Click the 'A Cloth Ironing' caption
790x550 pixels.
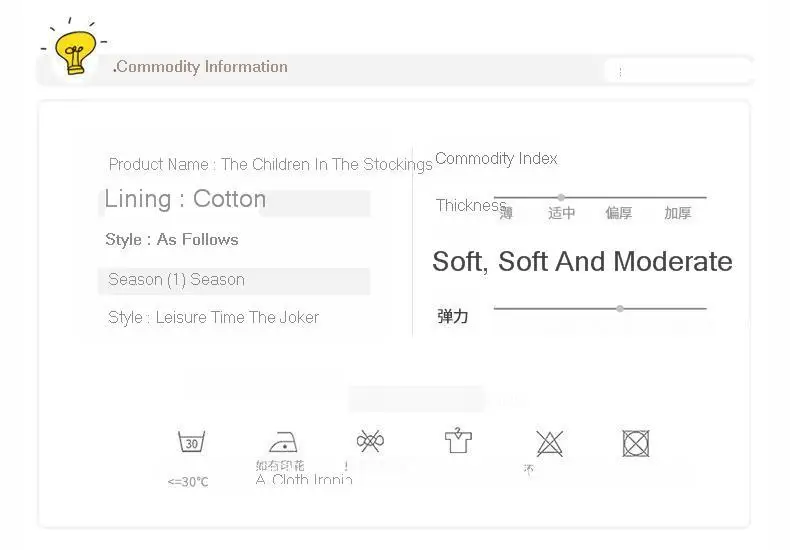(304, 479)
